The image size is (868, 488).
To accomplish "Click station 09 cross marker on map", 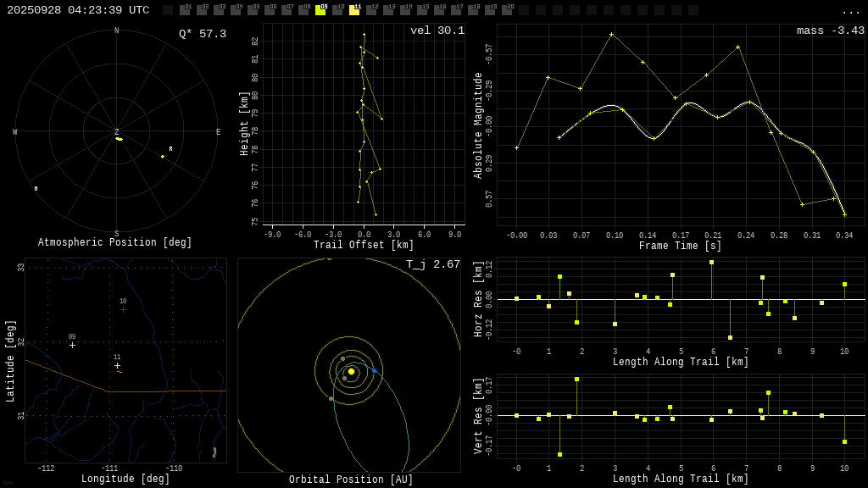I will [x=72, y=345].
